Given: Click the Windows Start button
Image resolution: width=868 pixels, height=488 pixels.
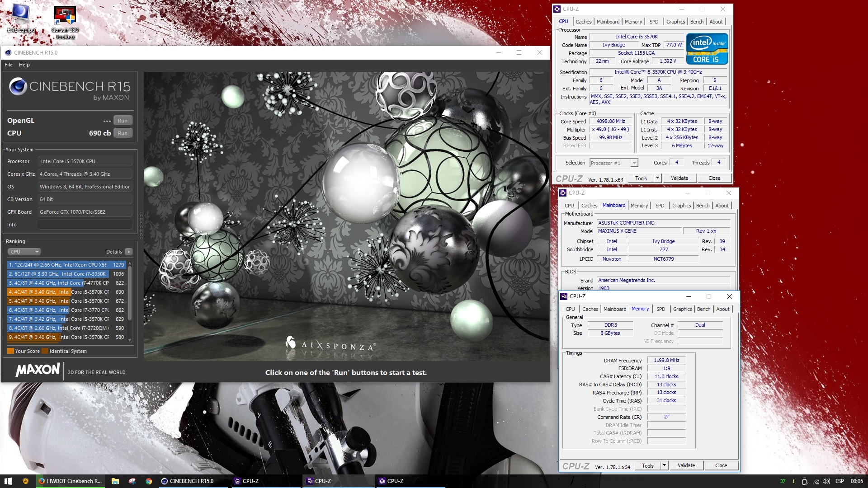Looking at the screenshot, I should coord(8,481).
